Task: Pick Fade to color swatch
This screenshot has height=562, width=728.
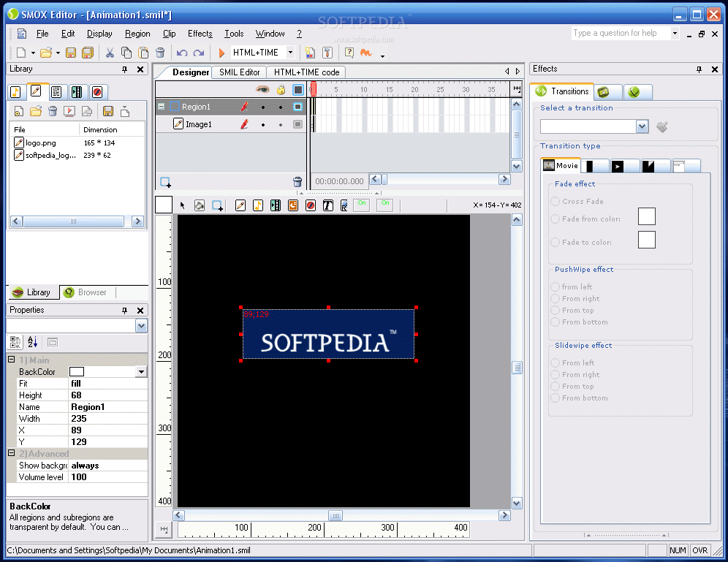Action: coord(647,240)
